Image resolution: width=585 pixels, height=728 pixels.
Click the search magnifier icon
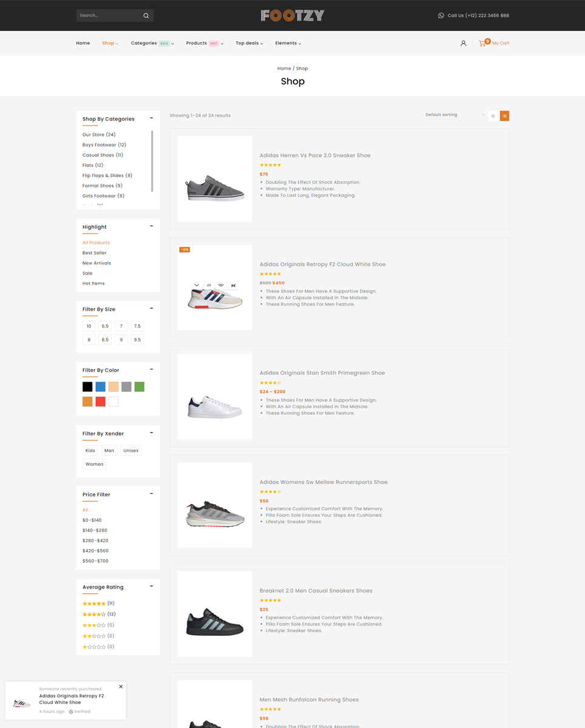tap(146, 16)
